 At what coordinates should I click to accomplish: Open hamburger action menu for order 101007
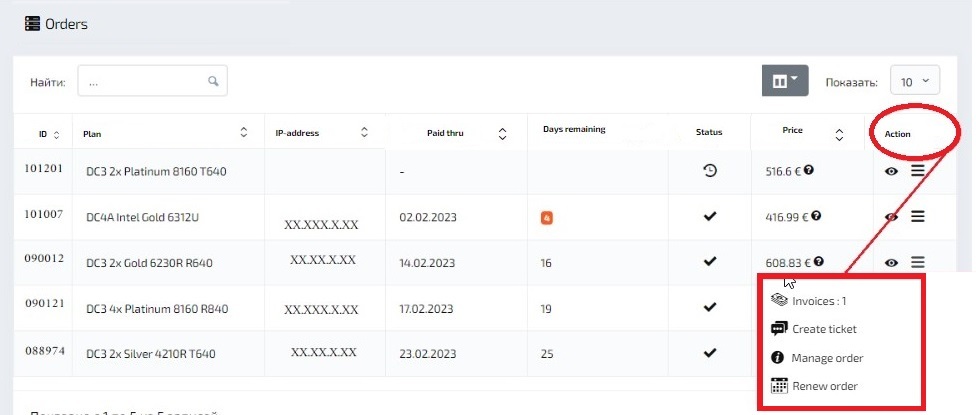point(917,216)
